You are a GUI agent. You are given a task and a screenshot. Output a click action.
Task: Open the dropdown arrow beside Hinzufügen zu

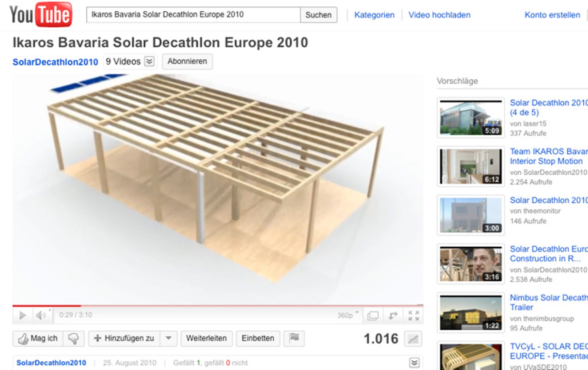[x=169, y=338]
